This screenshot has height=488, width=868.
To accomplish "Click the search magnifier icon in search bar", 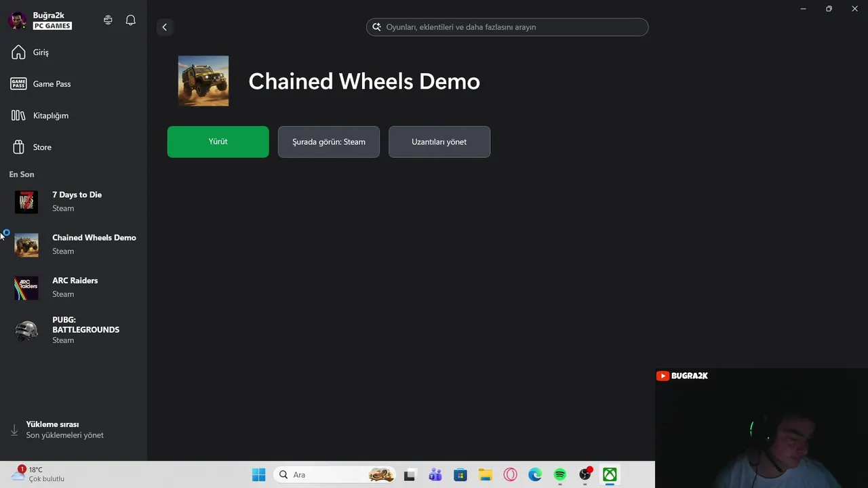I will pyautogui.click(x=376, y=27).
